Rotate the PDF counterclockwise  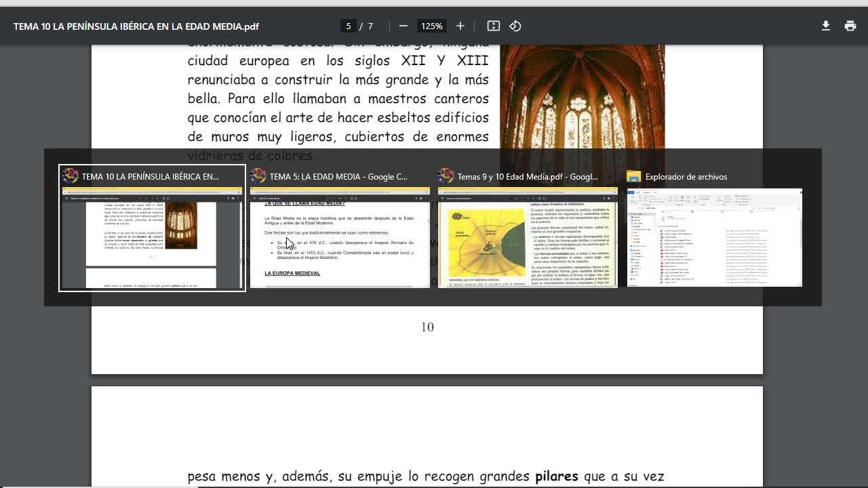[x=515, y=26]
